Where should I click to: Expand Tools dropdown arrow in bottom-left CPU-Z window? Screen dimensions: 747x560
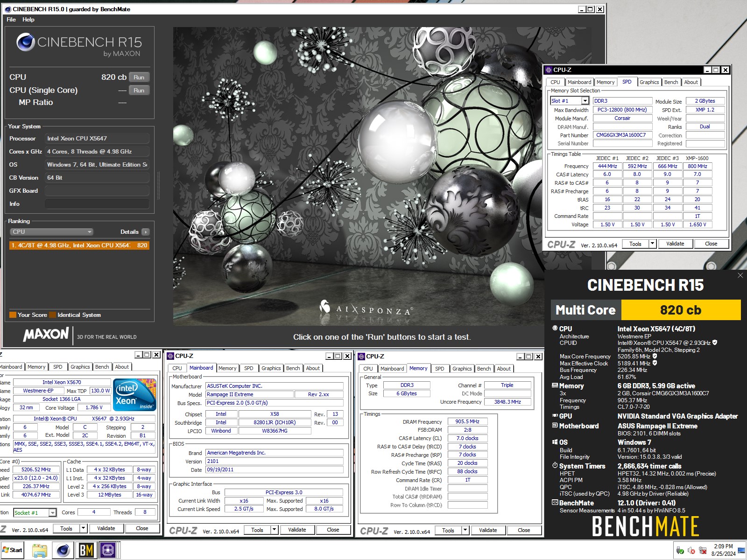pos(83,528)
